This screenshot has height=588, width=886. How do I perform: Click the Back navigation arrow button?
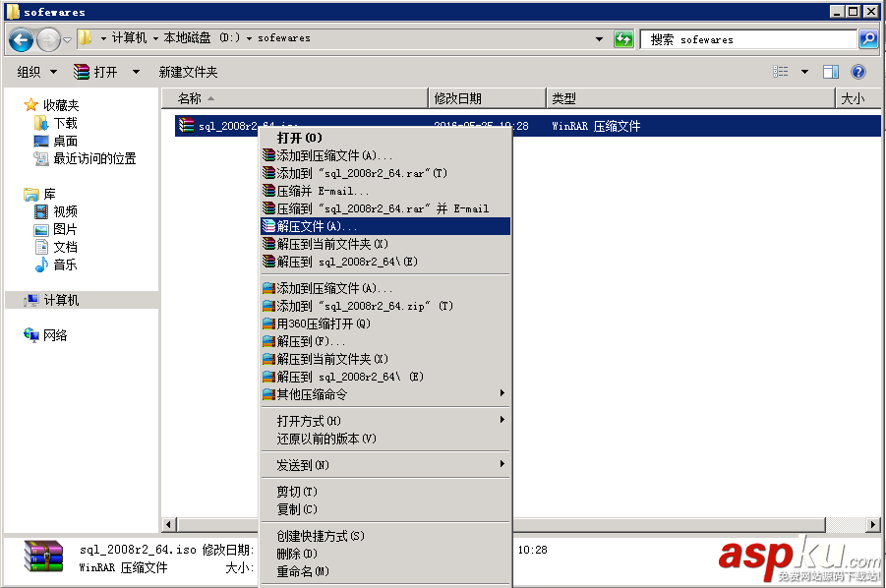22,40
